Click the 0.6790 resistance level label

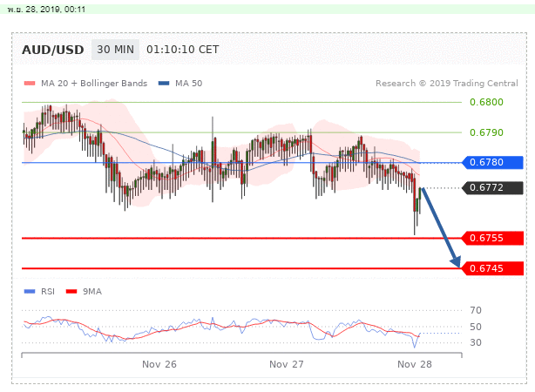[486, 132]
